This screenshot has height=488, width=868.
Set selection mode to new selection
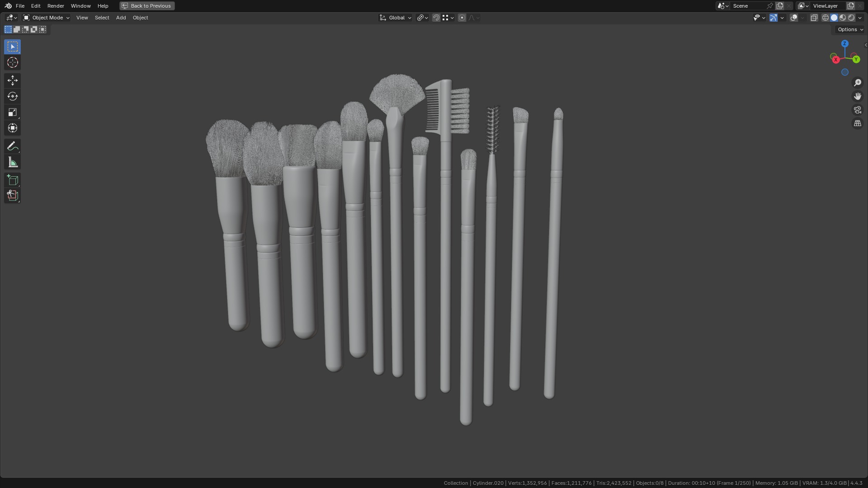[x=8, y=29]
